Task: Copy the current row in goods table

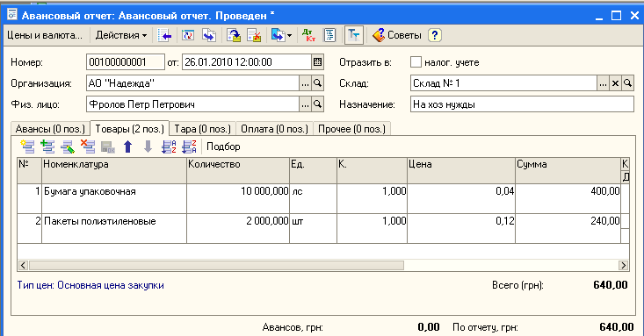Action: click(x=47, y=147)
